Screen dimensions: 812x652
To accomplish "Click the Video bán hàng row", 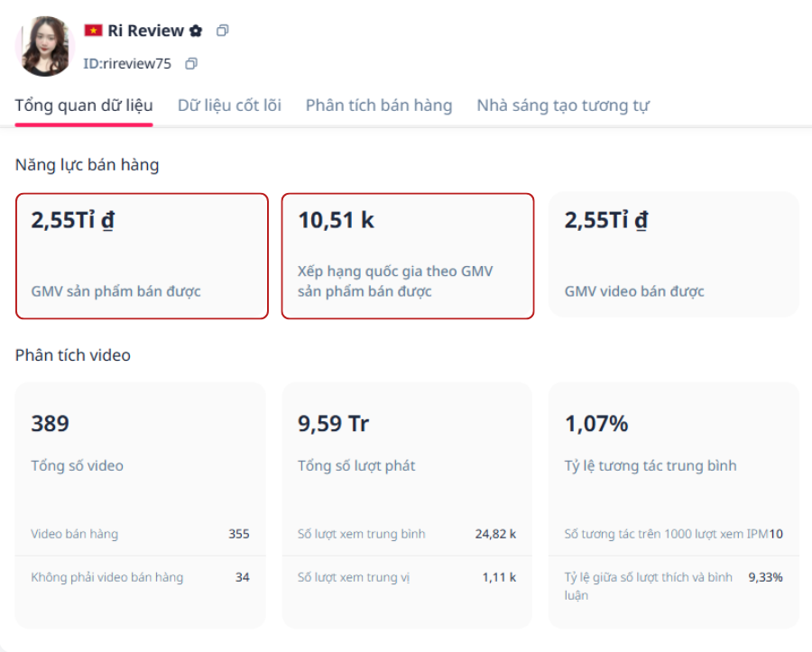I will coord(140,534).
